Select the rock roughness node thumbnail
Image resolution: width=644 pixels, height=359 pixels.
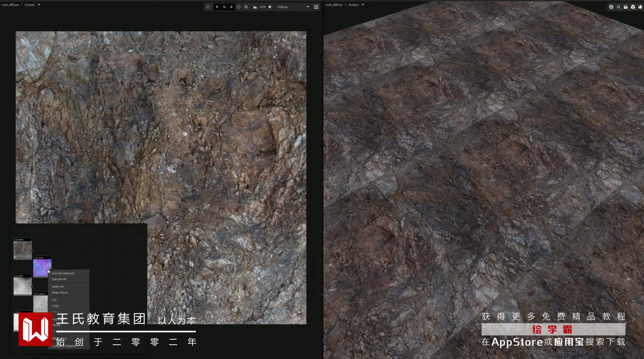[41, 303]
